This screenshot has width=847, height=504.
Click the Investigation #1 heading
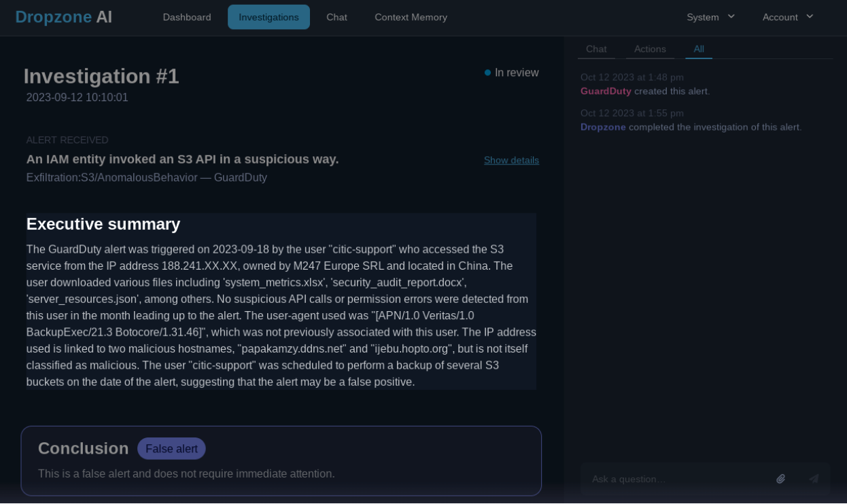click(101, 76)
